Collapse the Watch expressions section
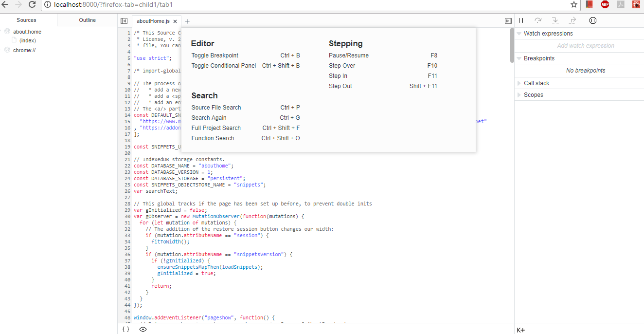 point(519,34)
